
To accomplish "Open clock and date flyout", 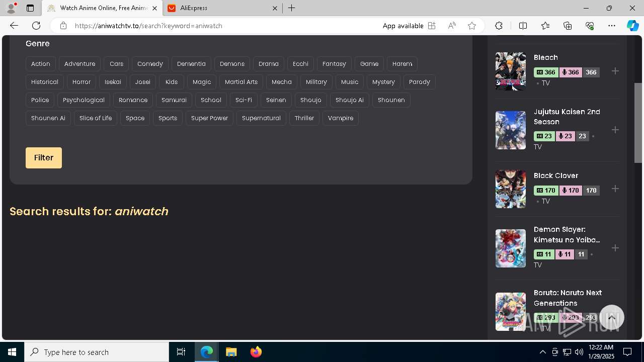I will point(601,352).
